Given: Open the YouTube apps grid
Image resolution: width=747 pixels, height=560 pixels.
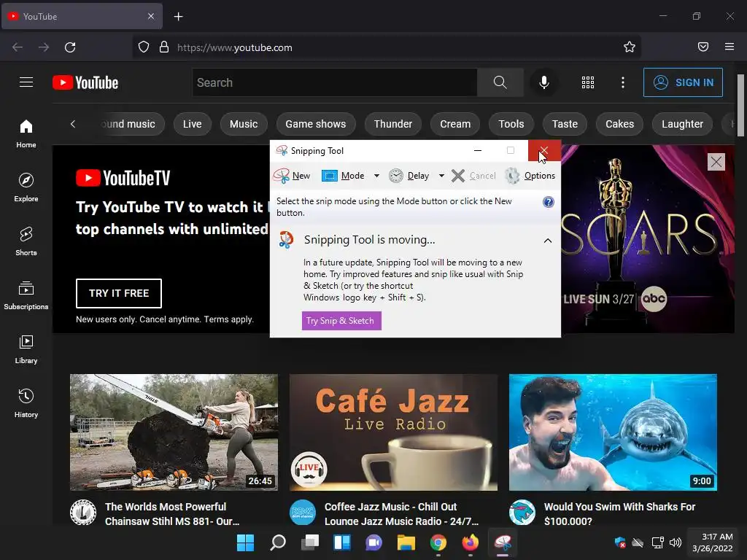Looking at the screenshot, I should tap(588, 82).
